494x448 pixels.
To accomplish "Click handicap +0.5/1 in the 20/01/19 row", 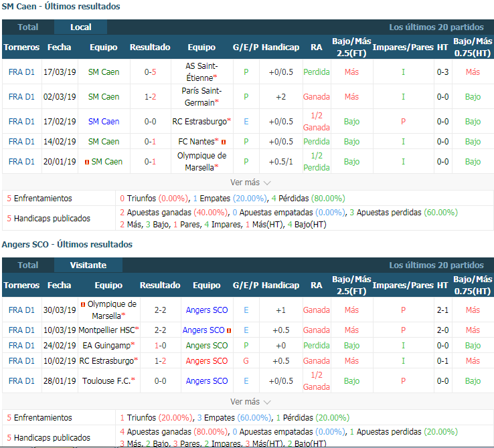I will tap(280, 162).
